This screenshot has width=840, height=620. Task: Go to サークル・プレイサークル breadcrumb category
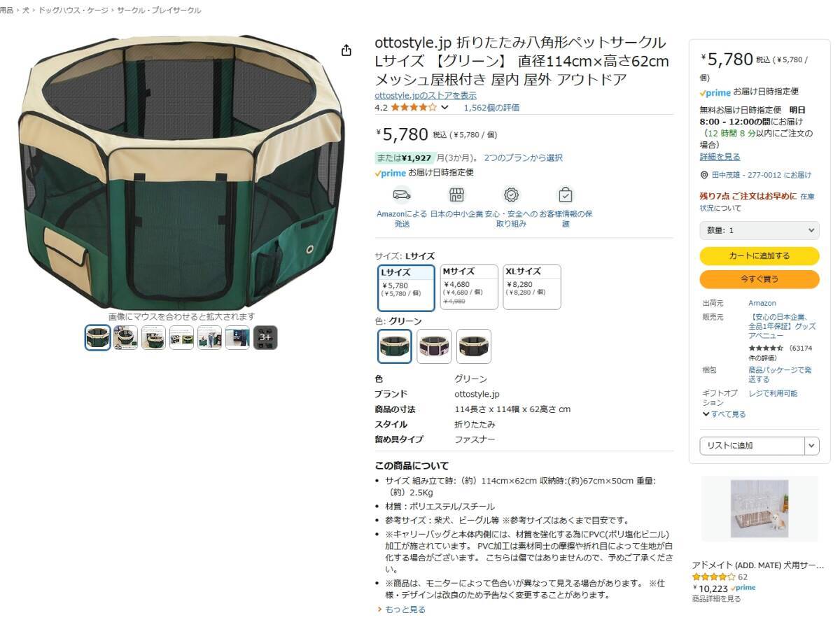click(x=159, y=10)
